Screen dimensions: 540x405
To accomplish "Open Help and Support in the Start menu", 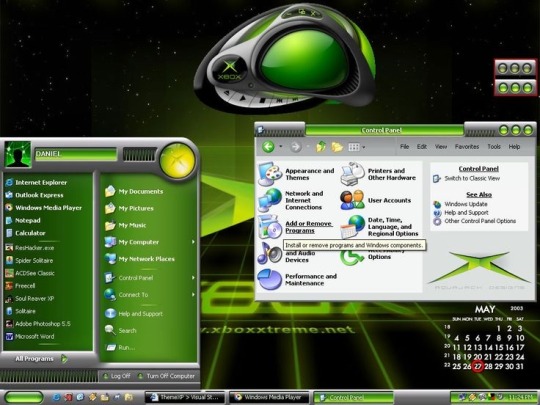I will (x=134, y=314).
